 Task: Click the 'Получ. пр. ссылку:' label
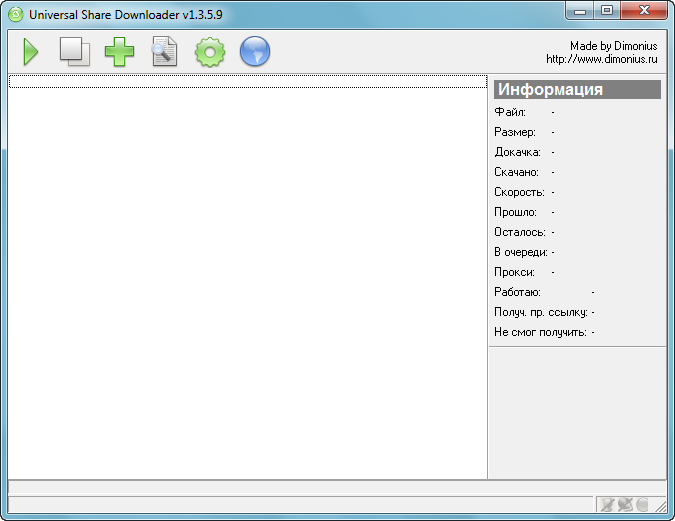541,312
